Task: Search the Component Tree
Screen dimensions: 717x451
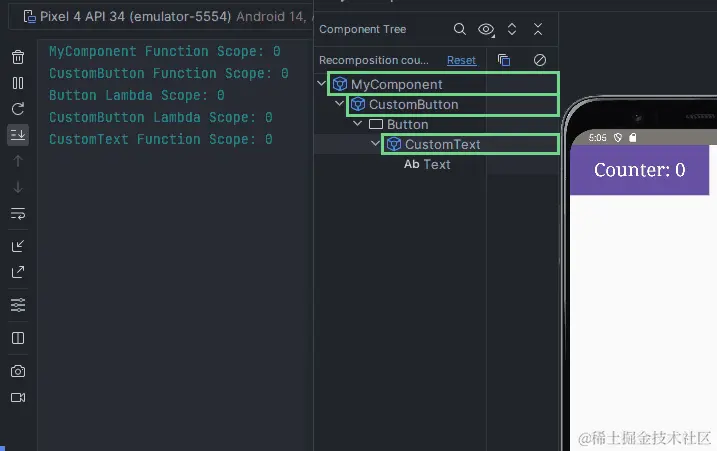Action: [x=460, y=29]
